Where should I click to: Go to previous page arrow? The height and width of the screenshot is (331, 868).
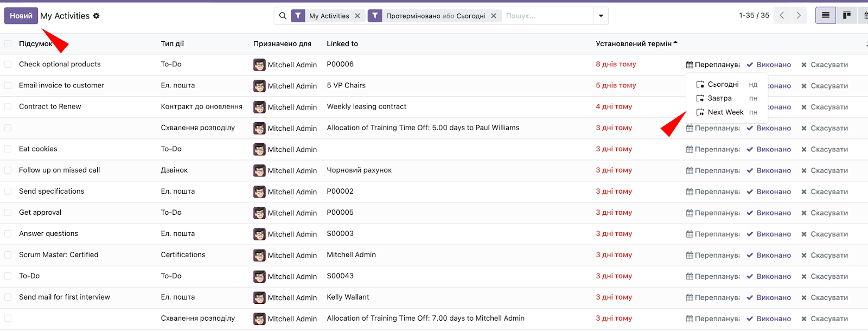[782, 16]
